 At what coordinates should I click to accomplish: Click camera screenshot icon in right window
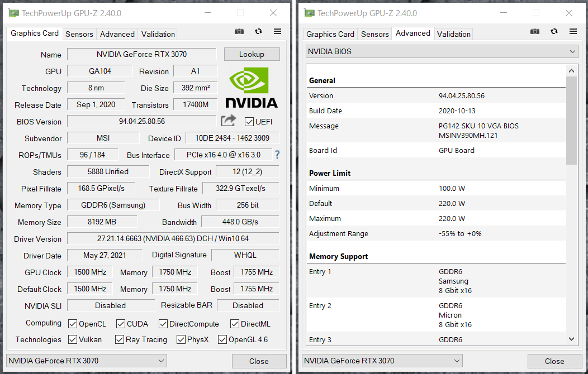[x=535, y=31]
